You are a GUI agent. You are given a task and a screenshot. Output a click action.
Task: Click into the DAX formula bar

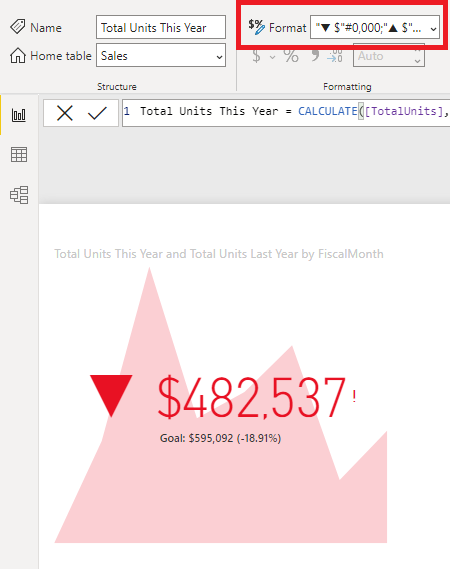click(286, 113)
